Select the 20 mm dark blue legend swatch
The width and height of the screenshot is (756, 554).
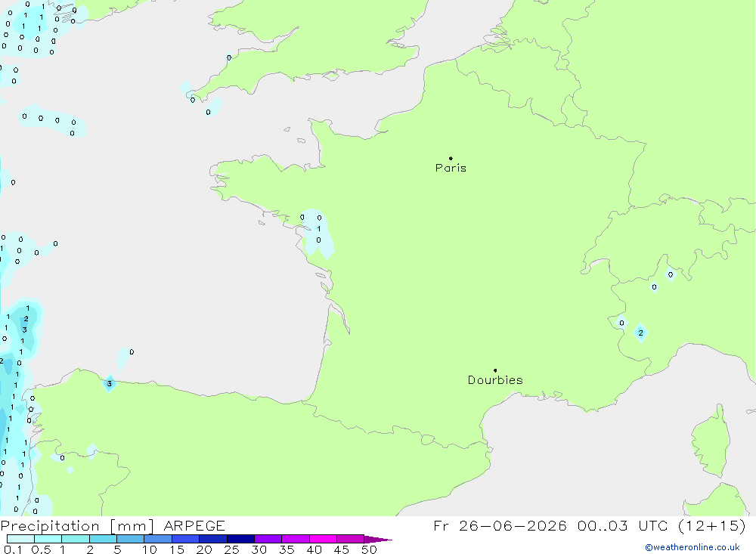click(213, 539)
